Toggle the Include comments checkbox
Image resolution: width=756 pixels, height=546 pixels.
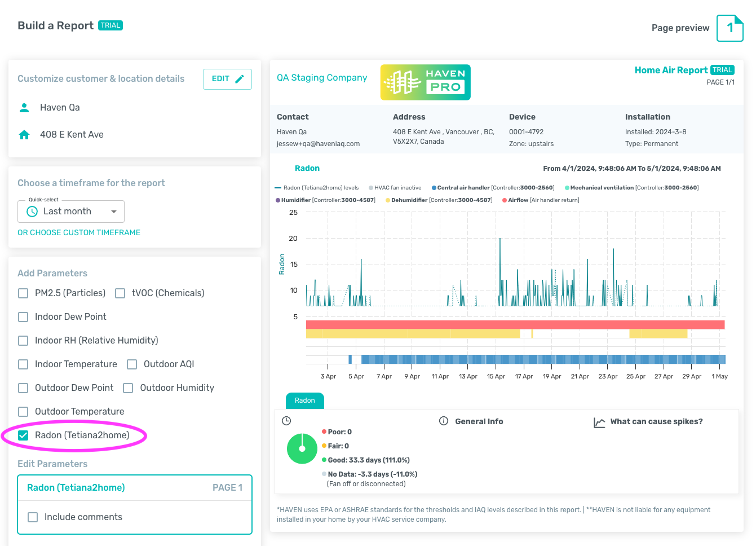[33, 517]
